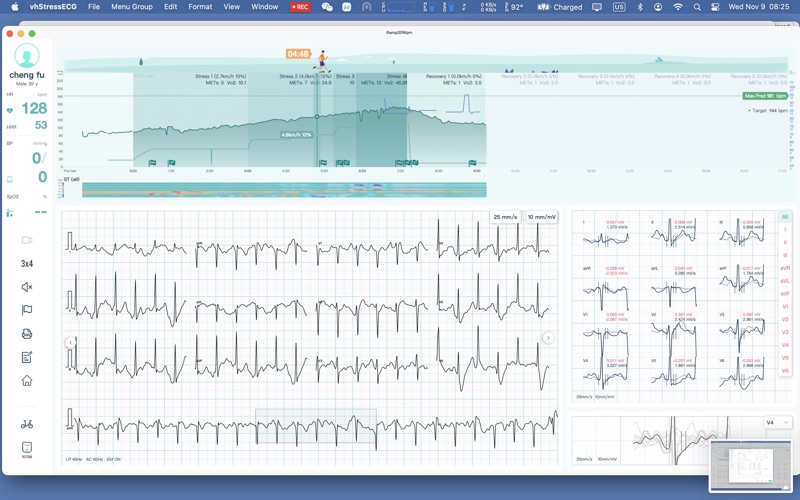Click the SpO2 sensor icon
The image size is (800, 500).
(x=10, y=213)
